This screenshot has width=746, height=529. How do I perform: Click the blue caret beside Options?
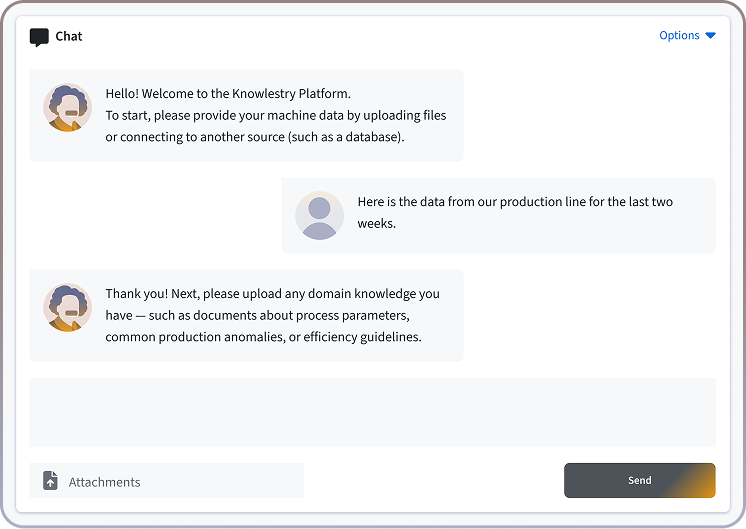coord(711,35)
